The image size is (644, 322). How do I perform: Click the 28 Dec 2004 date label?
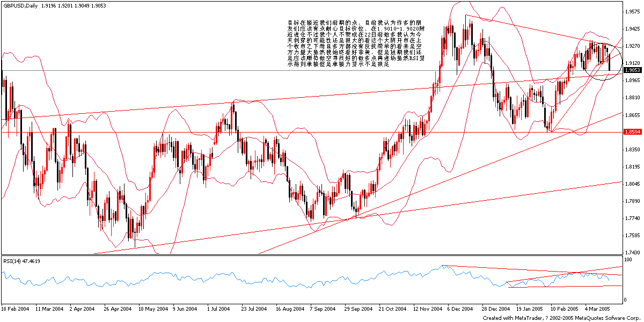(495, 310)
